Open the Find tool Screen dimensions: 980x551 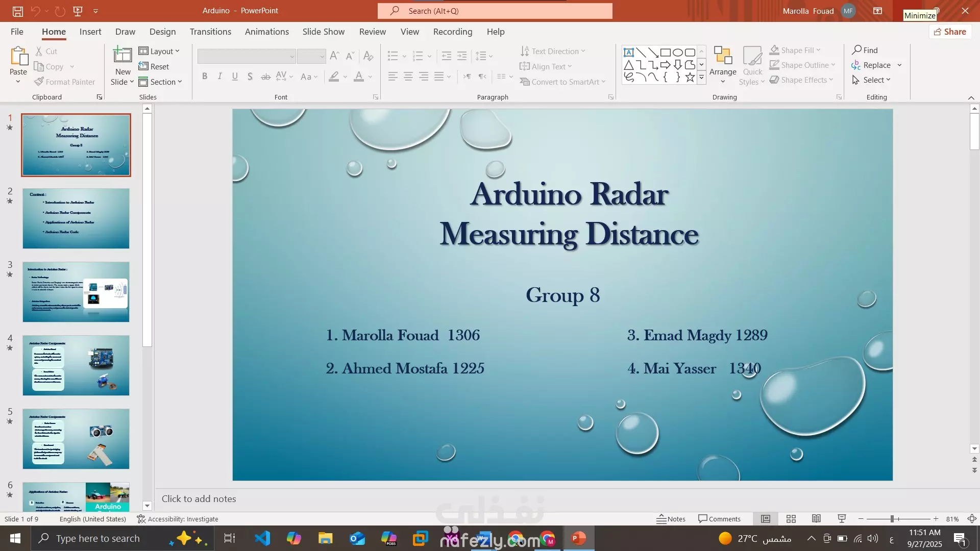[865, 50]
